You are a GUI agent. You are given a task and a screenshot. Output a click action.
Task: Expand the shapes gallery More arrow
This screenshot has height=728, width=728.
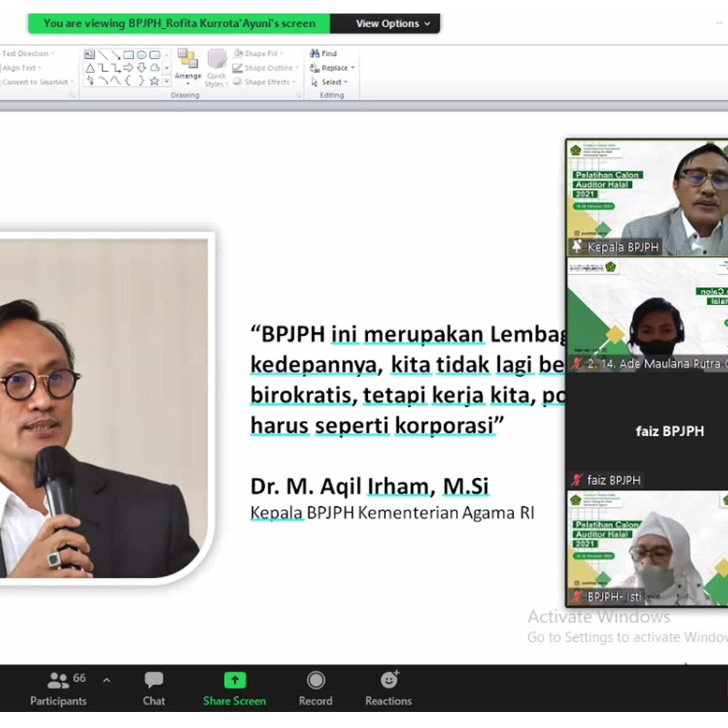167,82
